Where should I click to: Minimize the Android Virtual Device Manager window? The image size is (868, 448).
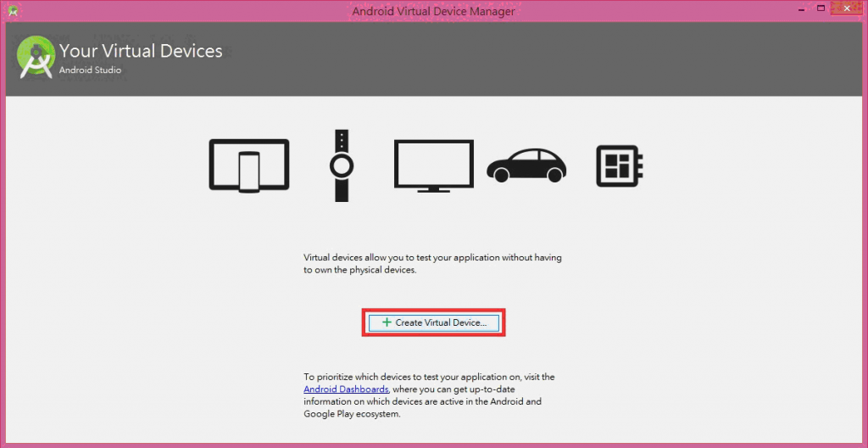tap(800, 10)
